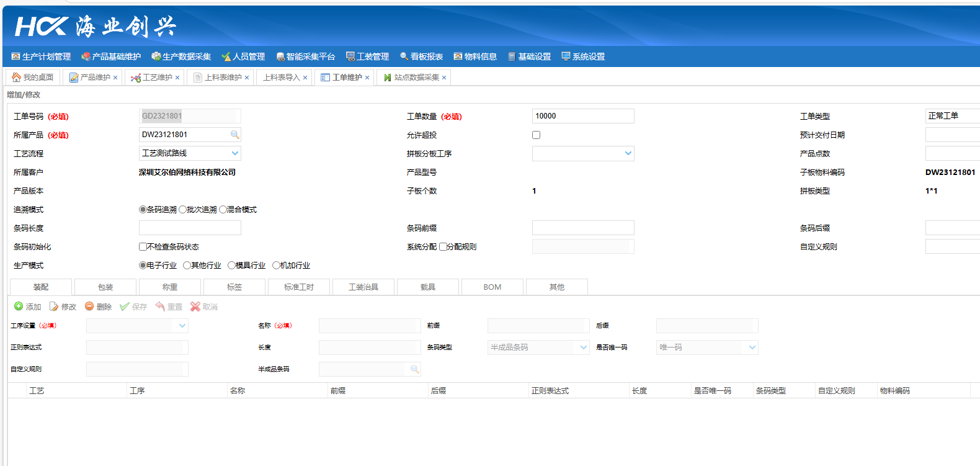Click the 修改 edit pencil icon
The height and width of the screenshot is (466, 980).
tap(54, 307)
